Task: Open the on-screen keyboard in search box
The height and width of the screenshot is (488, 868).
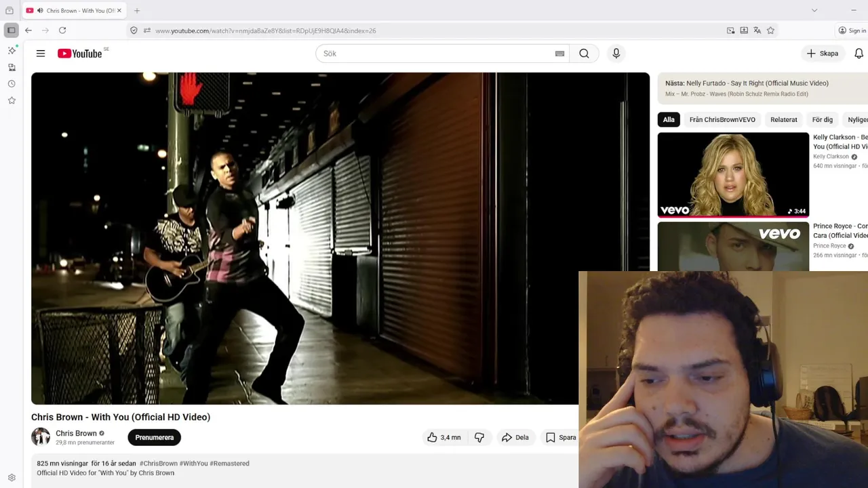Action: pyautogui.click(x=559, y=54)
